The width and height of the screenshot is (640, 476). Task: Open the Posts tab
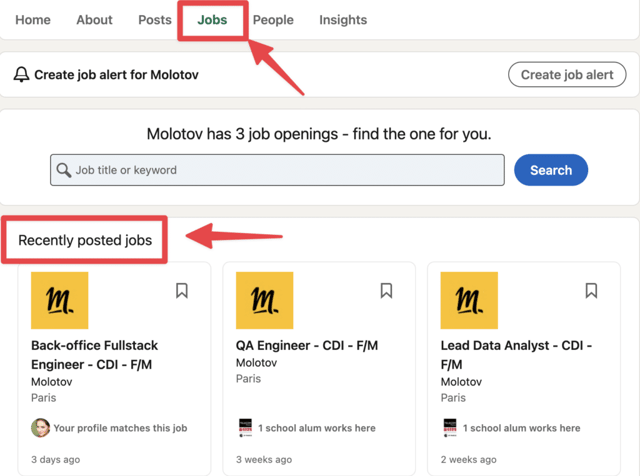coord(155,20)
